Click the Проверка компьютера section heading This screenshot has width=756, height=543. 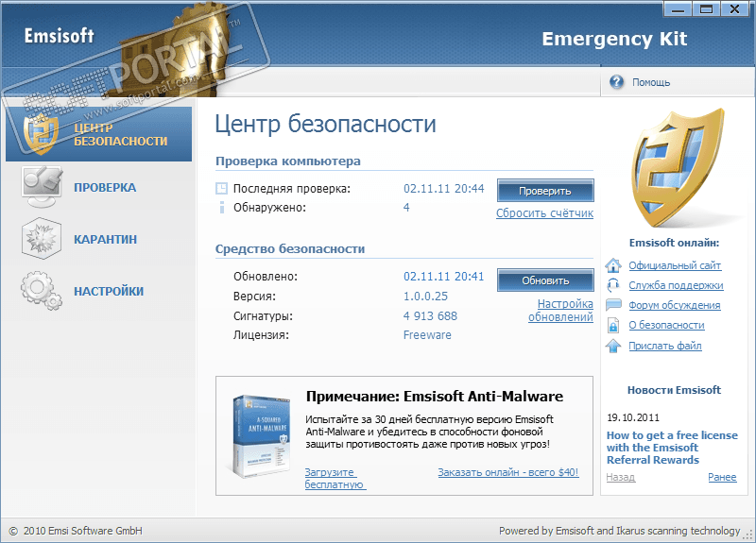pos(288,161)
